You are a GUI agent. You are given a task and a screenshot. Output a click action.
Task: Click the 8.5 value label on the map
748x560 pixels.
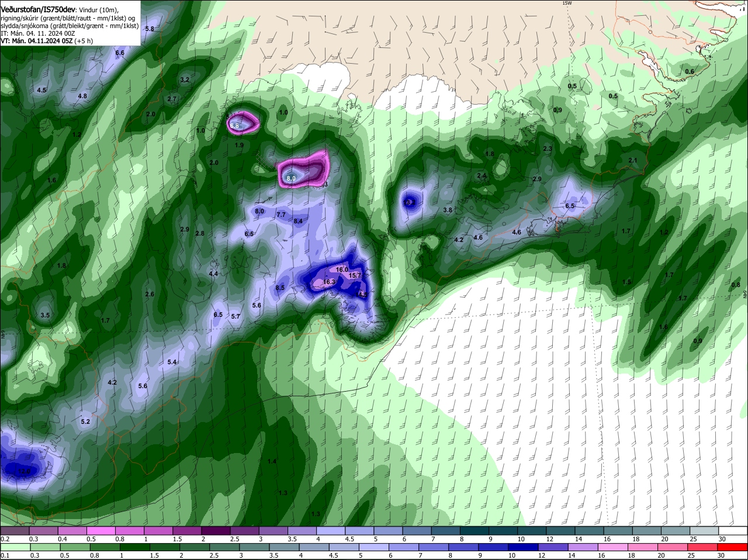click(280, 288)
